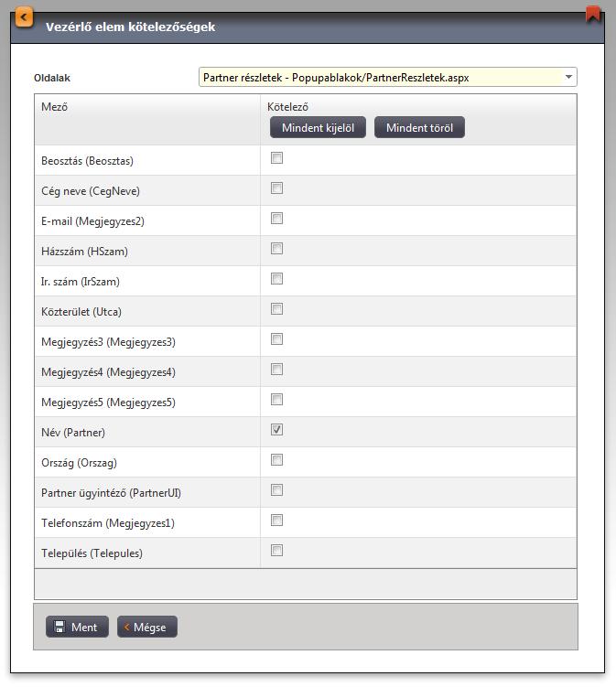Uncheck the Név (Partner) checkbox

pyautogui.click(x=276, y=430)
